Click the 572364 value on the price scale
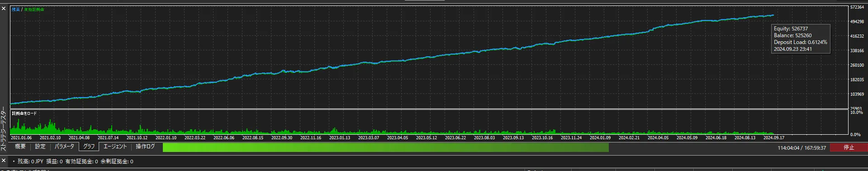This screenshot has width=868, height=171. click(x=857, y=7)
